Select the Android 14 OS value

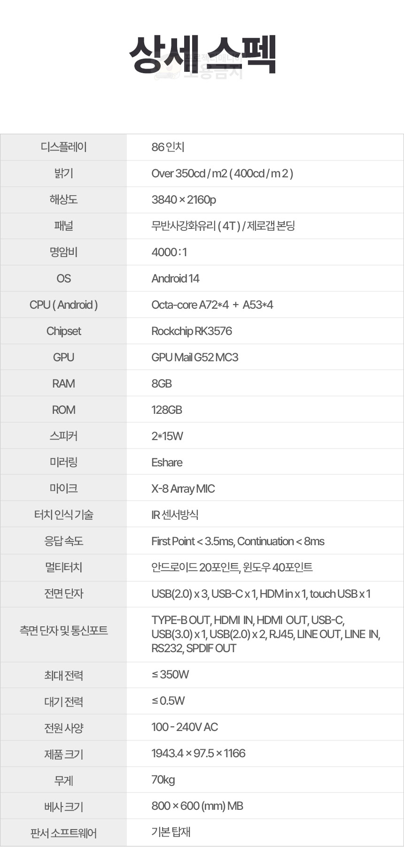coord(175,279)
